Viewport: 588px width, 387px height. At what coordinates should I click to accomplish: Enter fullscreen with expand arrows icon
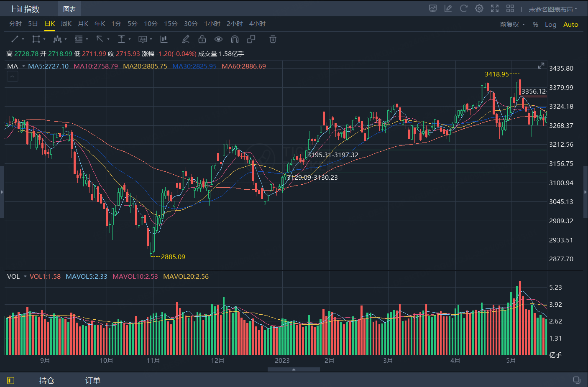(495, 8)
